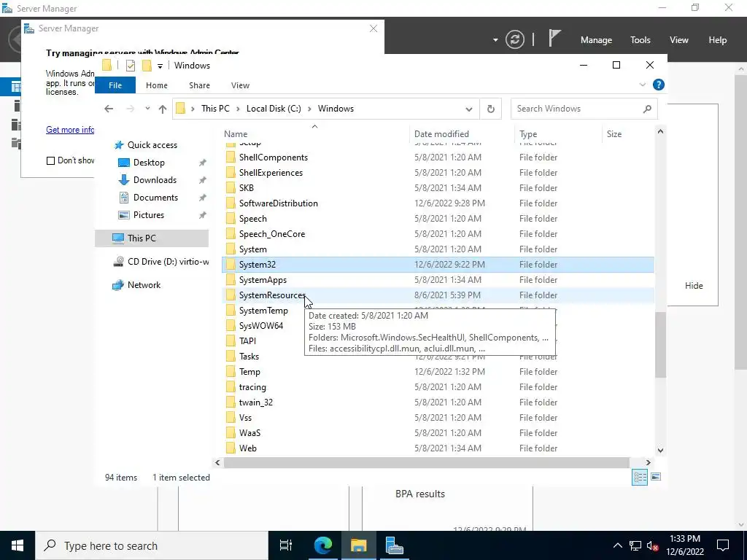Click the Up one level arrow

pyautogui.click(x=163, y=109)
